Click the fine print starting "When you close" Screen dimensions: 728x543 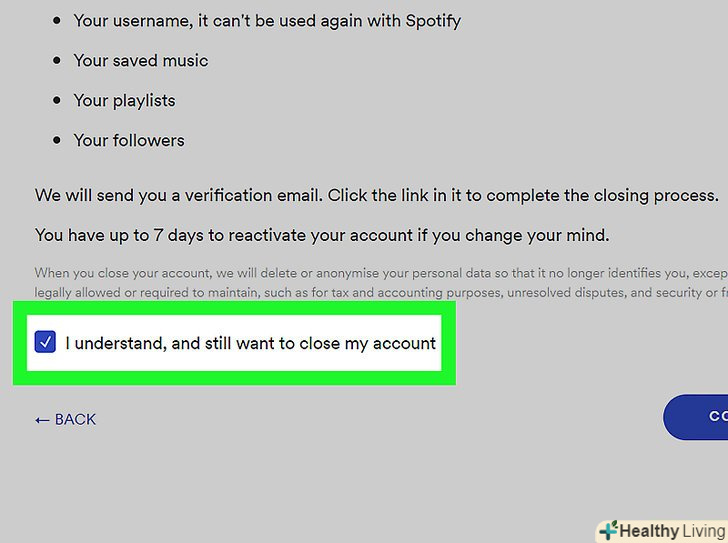(x=380, y=273)
